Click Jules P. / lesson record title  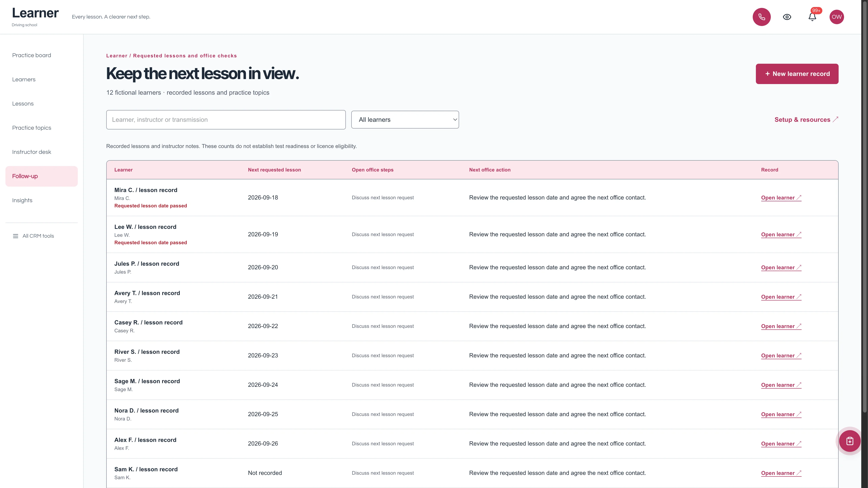click(146, 264)
